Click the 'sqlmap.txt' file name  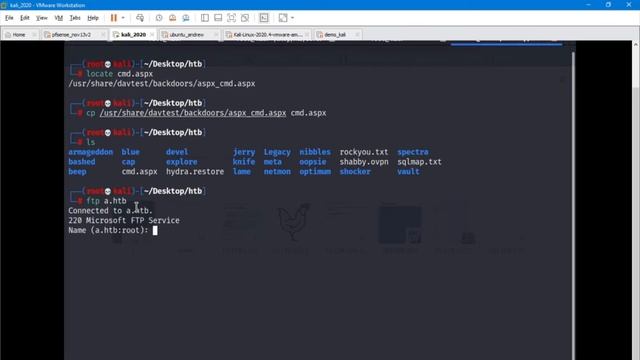click(x=419, y=162)
